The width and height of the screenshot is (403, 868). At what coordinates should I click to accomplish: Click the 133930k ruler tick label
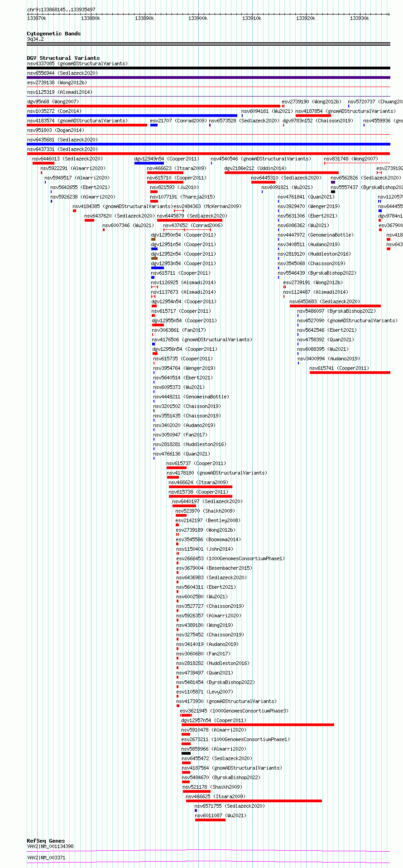click(x=360, y=18)
